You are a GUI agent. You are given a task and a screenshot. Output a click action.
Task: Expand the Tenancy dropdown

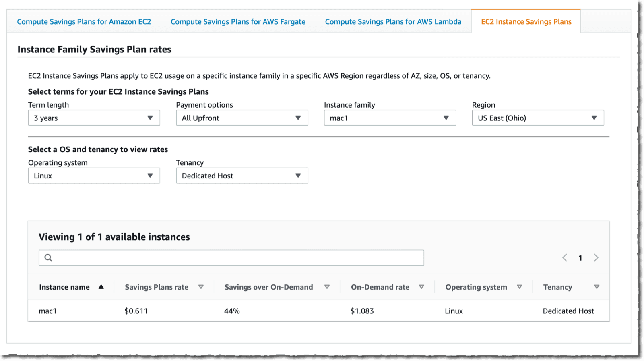(x=242, y=176)
